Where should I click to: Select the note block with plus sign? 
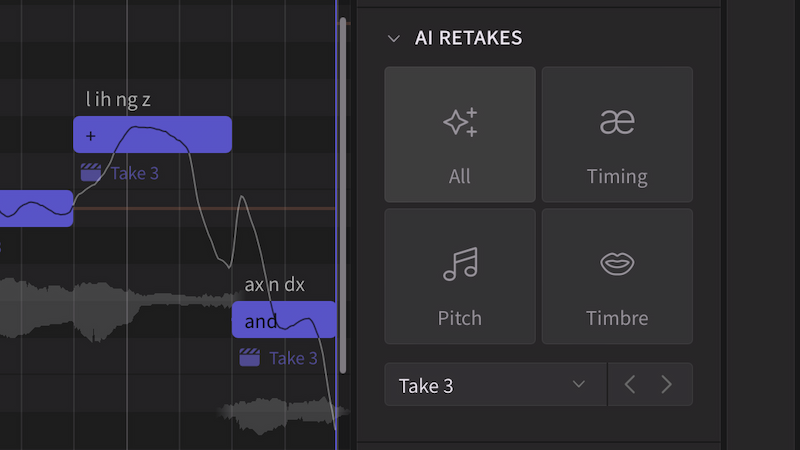click(x=152, y=135)
